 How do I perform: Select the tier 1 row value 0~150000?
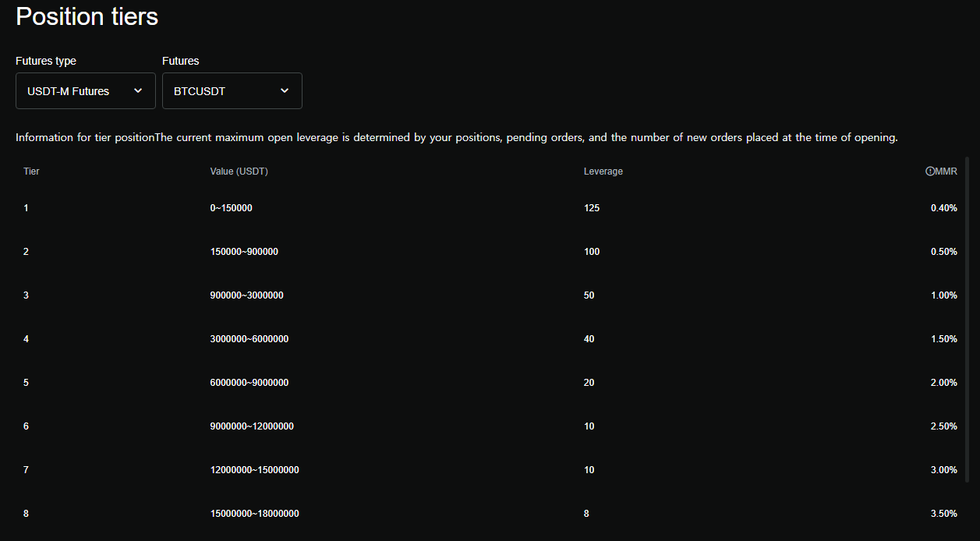tap(231, 208)
